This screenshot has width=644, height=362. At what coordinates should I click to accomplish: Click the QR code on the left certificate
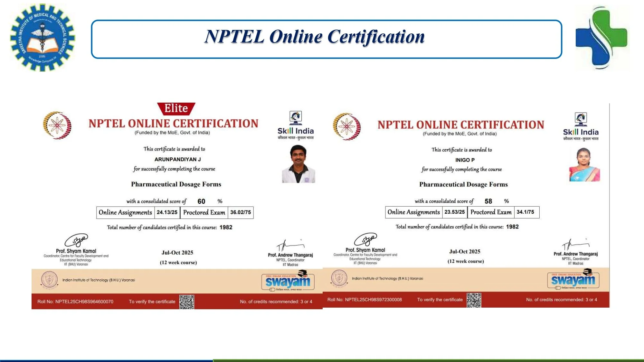tap(187, 302)
